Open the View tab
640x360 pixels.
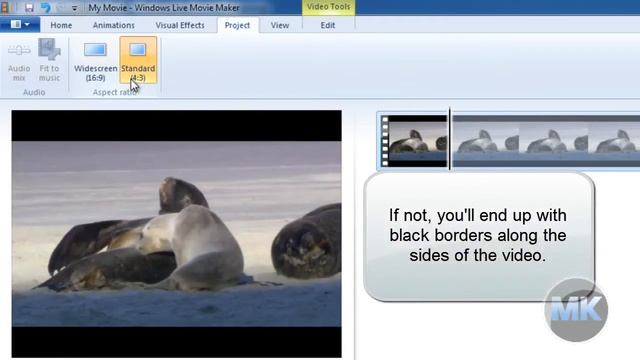(x=280, y=25)
